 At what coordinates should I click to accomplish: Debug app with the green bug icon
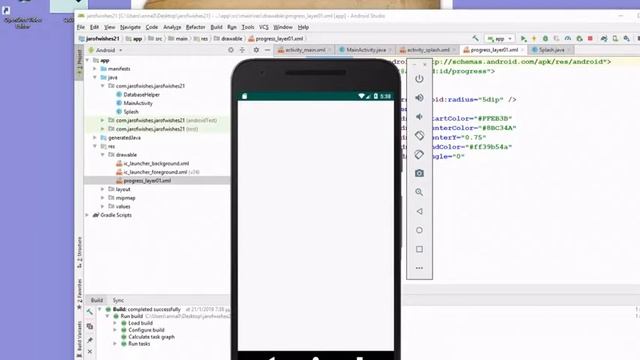(x=545, y=38)
